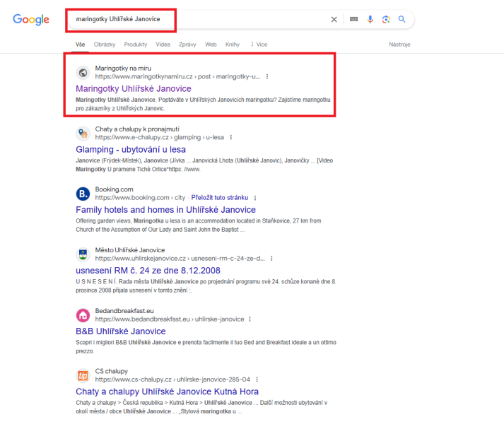Click the Bedandbreakfast.eu pink house favicon
Screen dimensions: 504x424
point(83,315)
